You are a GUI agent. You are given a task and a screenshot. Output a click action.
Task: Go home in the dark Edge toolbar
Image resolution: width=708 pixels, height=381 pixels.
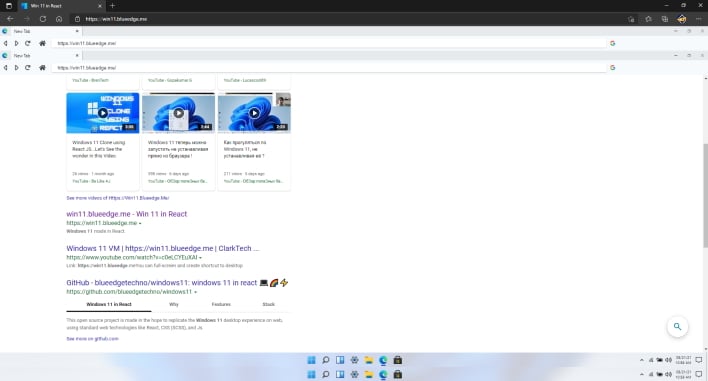click(x=59, y=19)
